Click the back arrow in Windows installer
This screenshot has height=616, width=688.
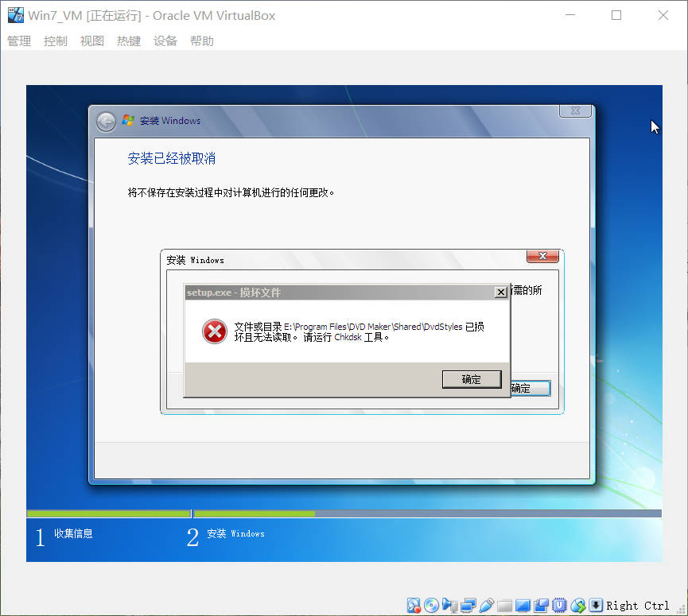coord(107,122)
